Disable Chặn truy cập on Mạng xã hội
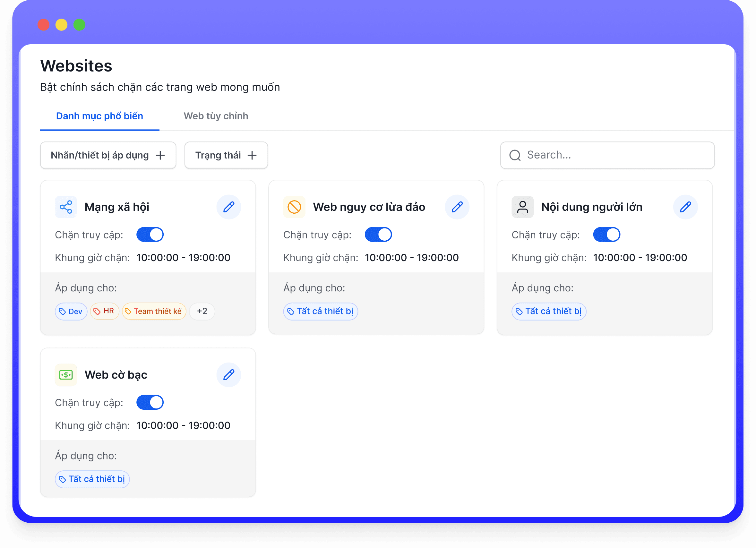 coord(150,234)
